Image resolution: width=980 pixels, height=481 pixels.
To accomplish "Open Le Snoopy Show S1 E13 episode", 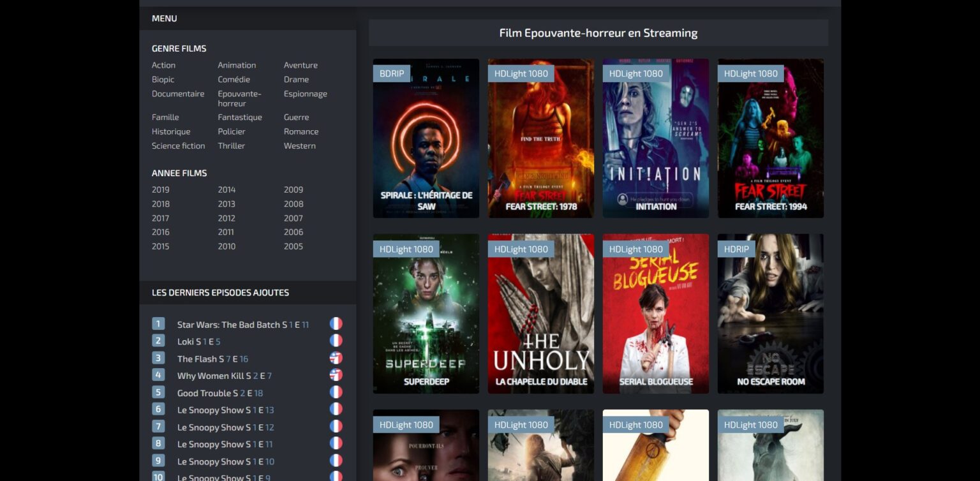I will [225, 410].
